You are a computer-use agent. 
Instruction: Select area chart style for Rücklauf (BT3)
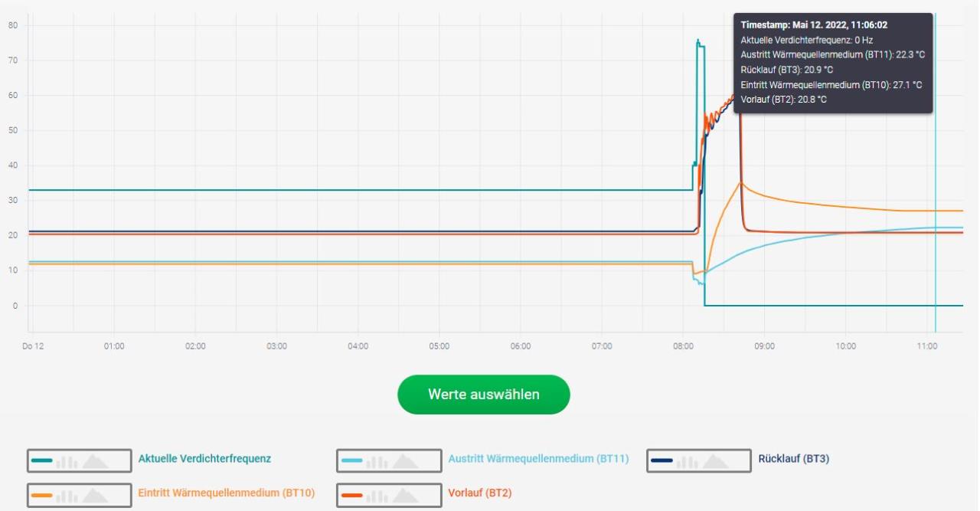[717, 461]
